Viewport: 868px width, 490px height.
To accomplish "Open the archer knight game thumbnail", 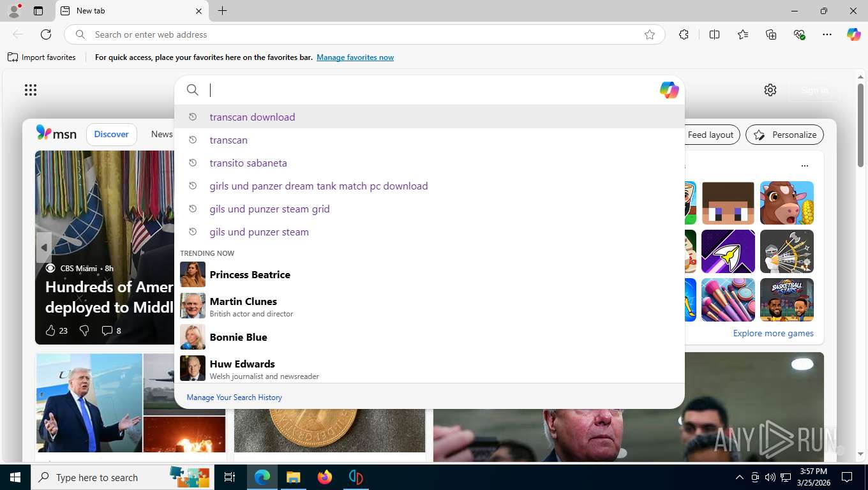I will [x=787, y=251].
